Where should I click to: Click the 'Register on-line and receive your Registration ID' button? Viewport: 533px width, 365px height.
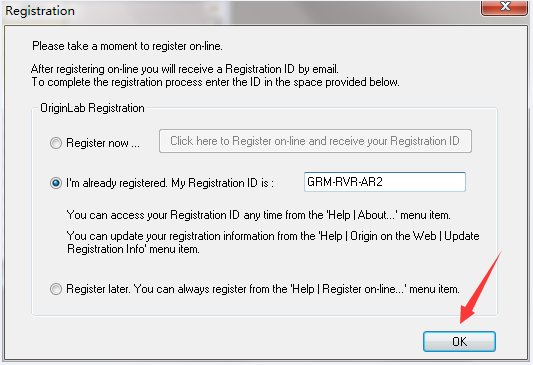click(315, 141)
